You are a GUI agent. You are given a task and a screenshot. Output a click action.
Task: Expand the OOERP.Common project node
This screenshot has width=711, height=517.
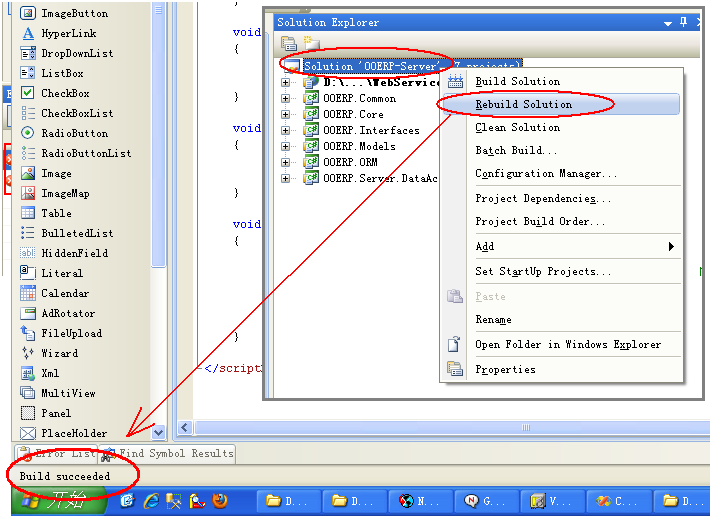286,99
